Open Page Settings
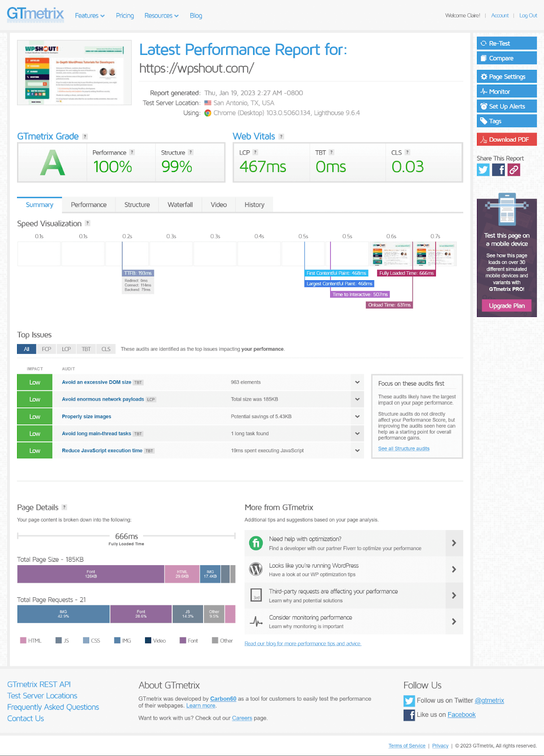 (507, 77)
